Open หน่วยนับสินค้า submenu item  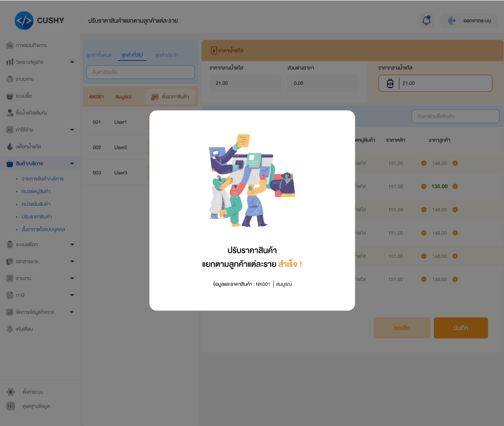pyautogui.click(x=36, y=204)
